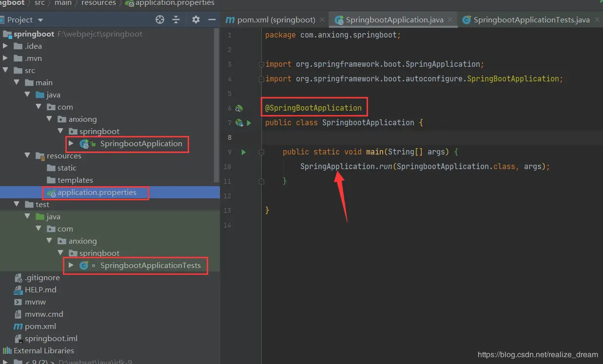
Task: Click fold end marker on line 11
Action: pos(261,181)
